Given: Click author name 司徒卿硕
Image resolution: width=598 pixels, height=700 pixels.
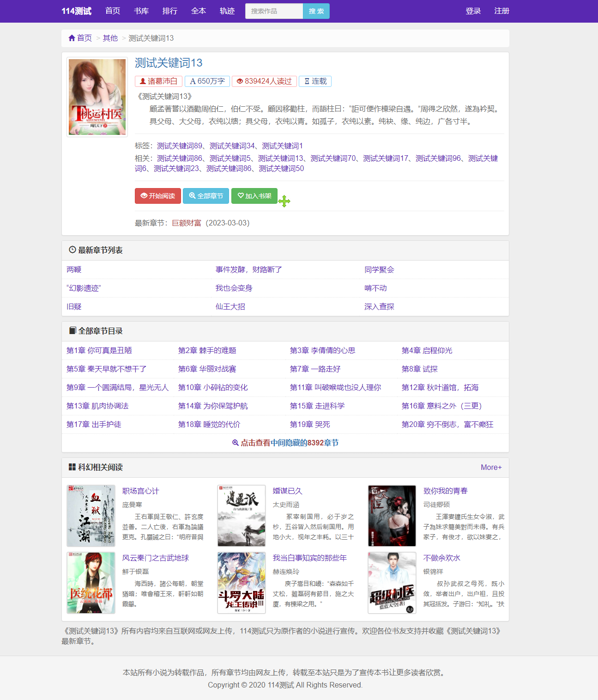Looking at the screenshot, I should pyautogui.click(x=436, y=505).
